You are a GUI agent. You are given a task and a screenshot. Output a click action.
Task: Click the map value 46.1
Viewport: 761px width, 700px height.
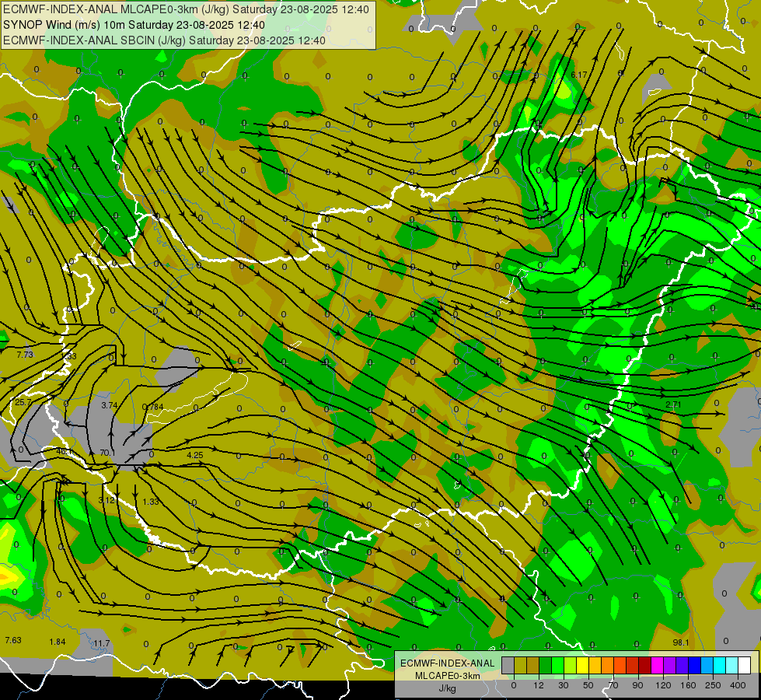tap(65, 451)
